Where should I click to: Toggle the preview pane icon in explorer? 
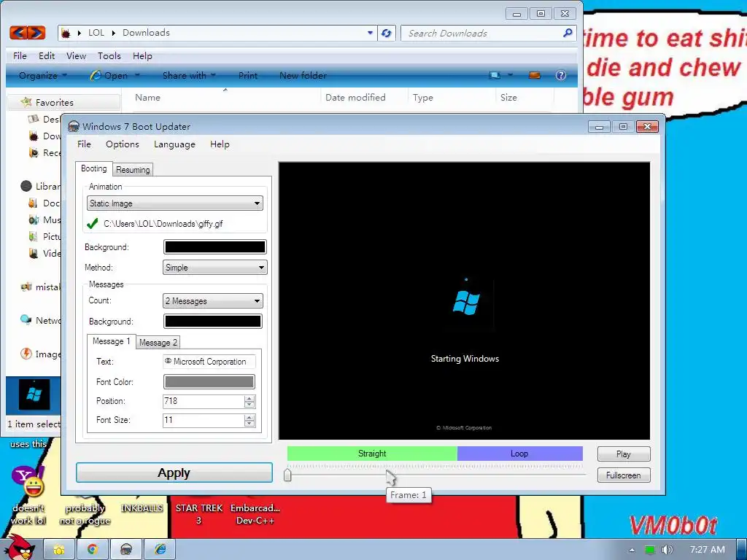pos(535,75)
